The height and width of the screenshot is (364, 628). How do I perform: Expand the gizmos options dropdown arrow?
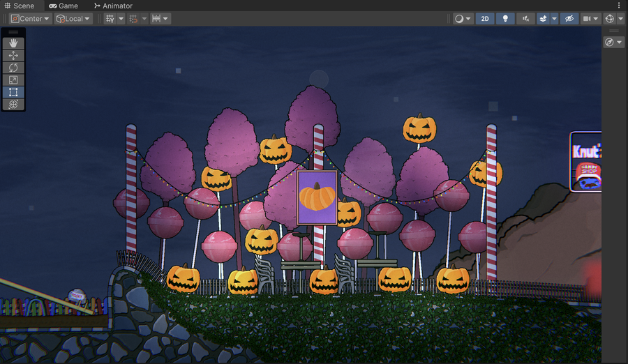[x=621, y=18]
